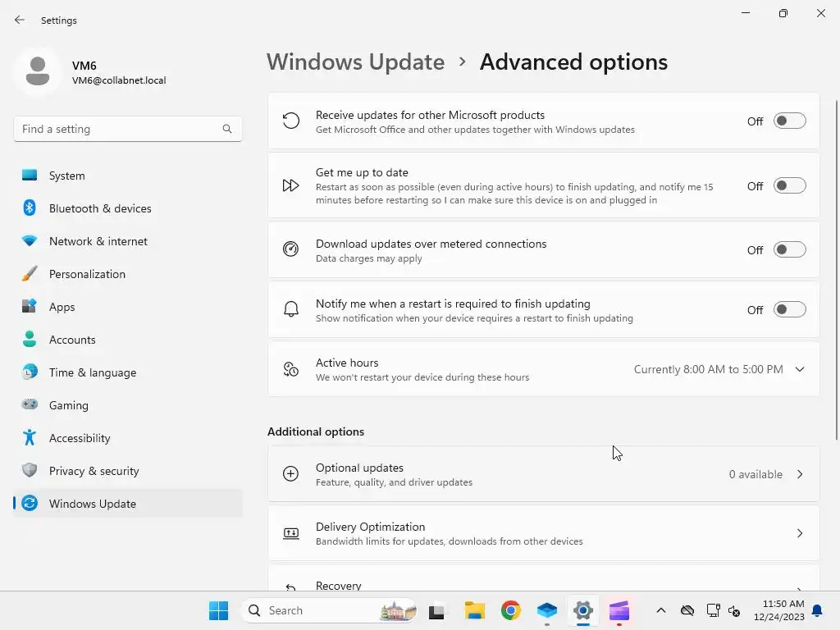Click the Gaming controller icon in sidebar
Screen dimensions: 840x630
point(30,404)
